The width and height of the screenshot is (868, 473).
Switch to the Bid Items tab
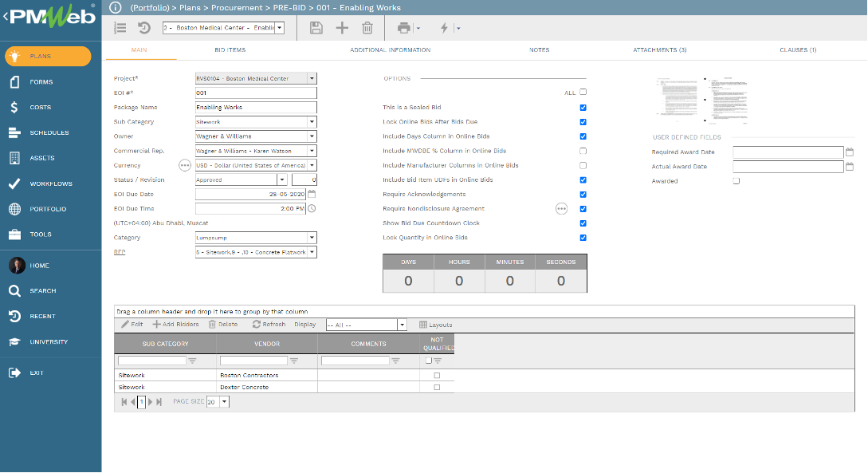(x=230, y=49)
